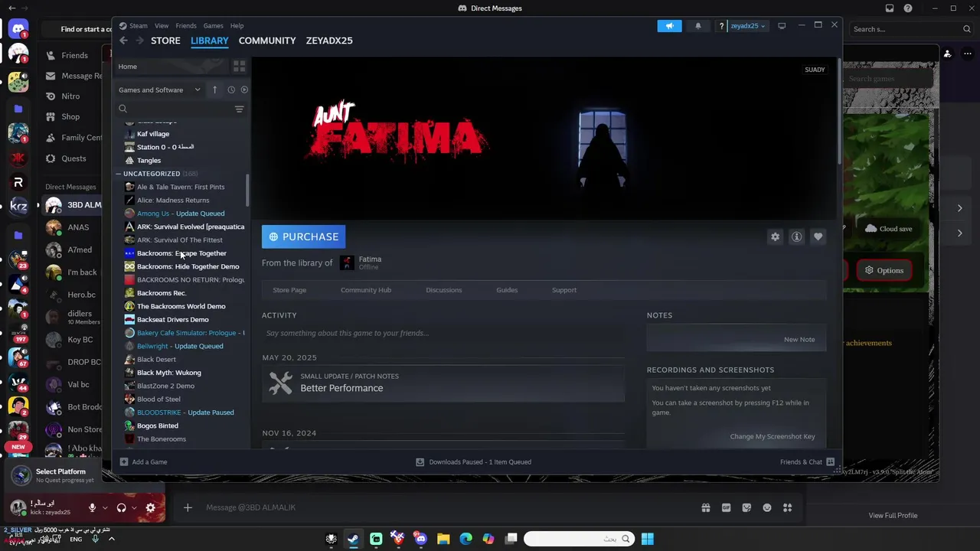
Task: Go back with Steam's back arrow
Action: 123,41
